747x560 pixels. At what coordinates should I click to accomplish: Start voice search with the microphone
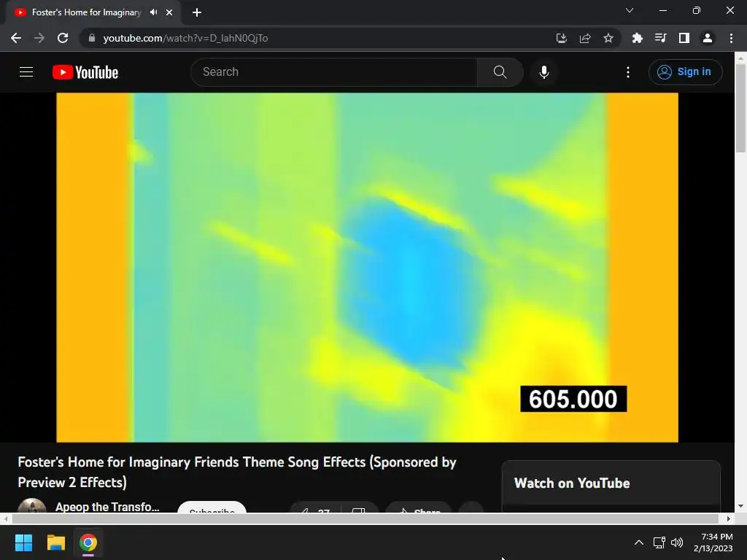pos(544,72)
